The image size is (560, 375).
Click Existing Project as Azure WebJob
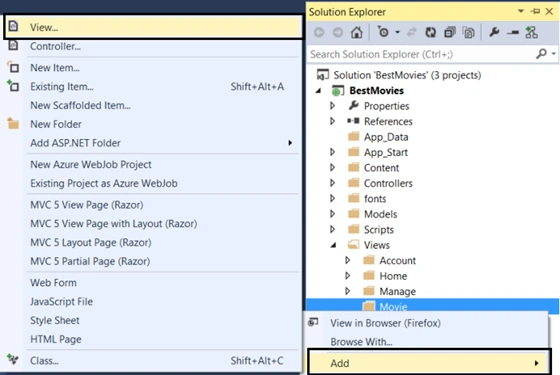[153, 183]
